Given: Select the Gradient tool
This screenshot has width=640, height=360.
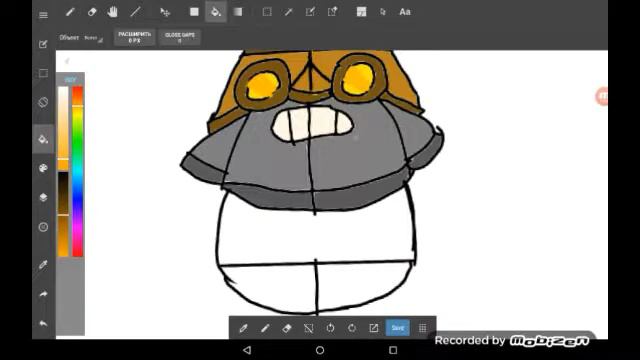Looking at the screenshot, I should (x=238, y=12).
